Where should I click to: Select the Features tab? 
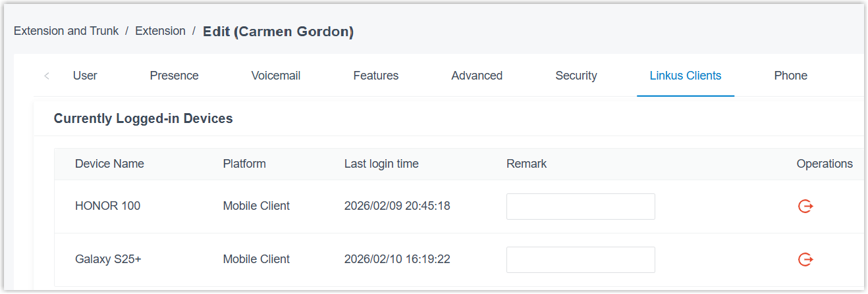(376, 76)
